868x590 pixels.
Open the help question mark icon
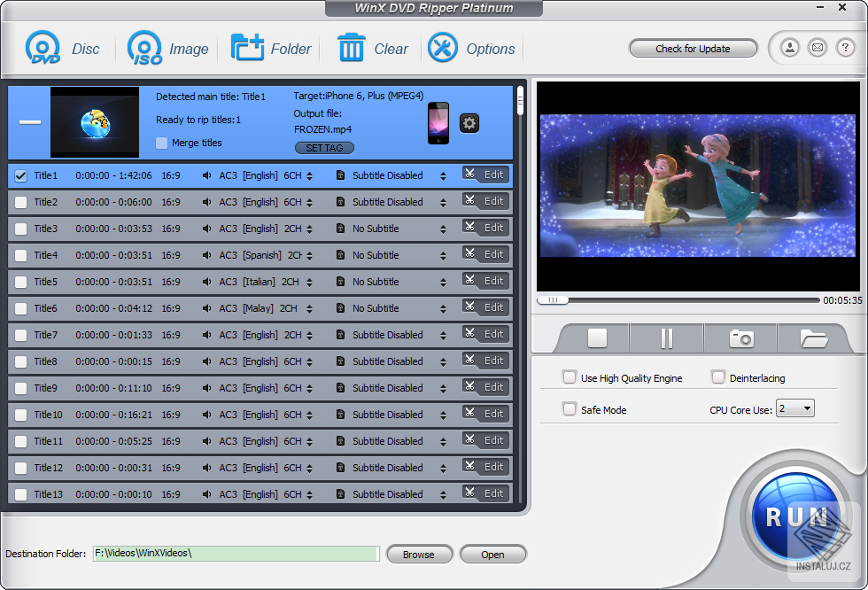coord(844,48)
